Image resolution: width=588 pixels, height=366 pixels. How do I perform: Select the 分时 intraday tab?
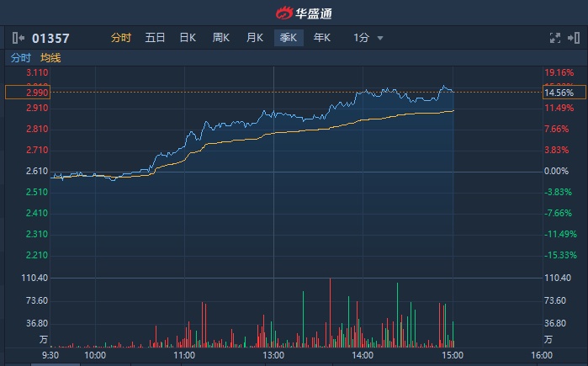pos(121,38)
